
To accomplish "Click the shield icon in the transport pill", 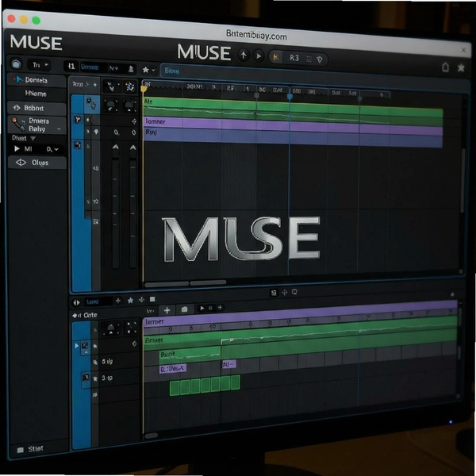I will point(320,59).
